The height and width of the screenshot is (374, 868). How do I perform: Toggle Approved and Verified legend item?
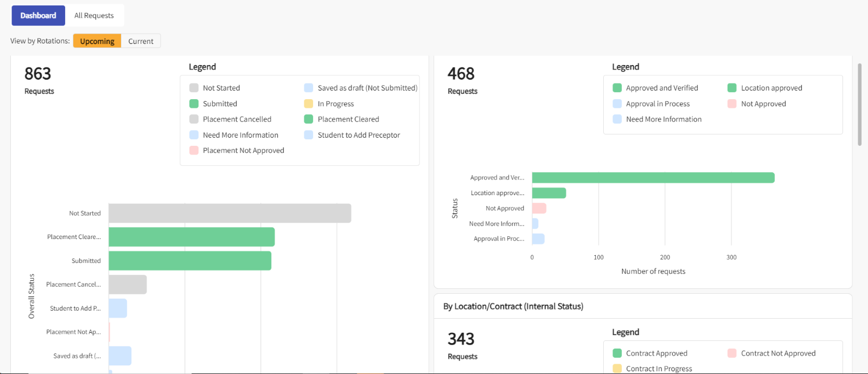point(661,88)
